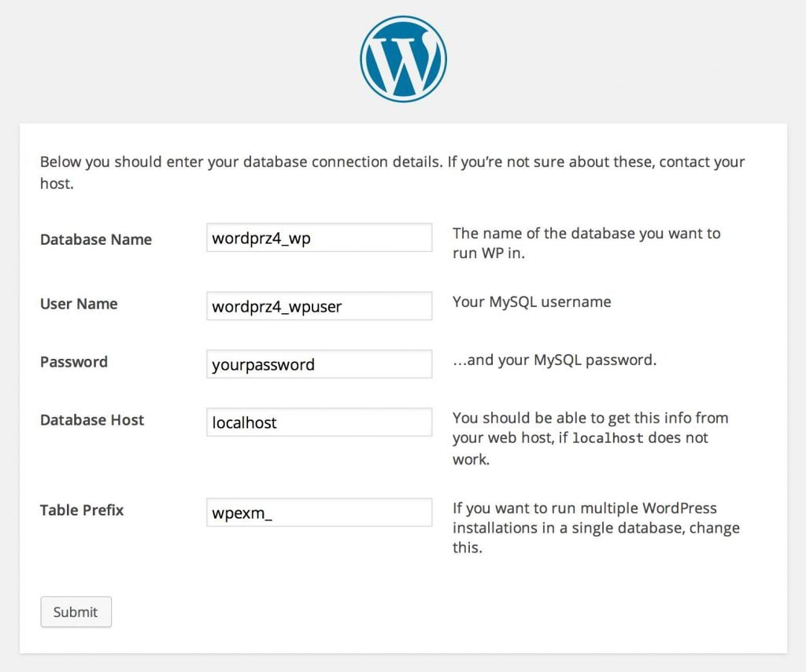This screenshot has height=672, width=806.
Task: Click the WordPress logo at the top
Action: pyautogui.click(x=403, y=59)
